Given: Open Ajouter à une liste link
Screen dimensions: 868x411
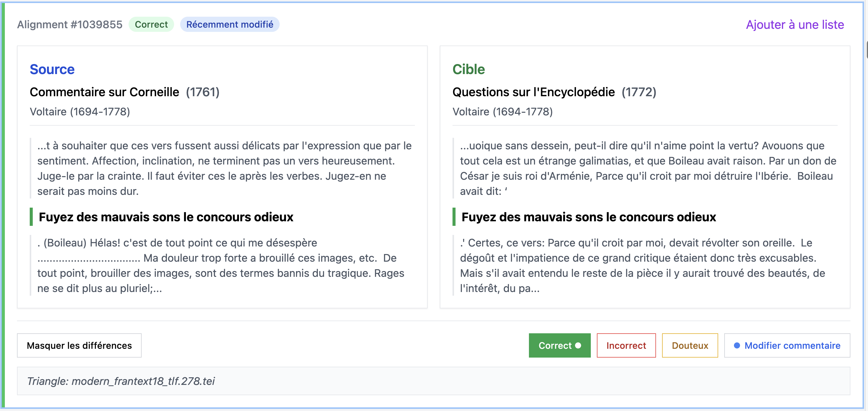Looking at the screenshot, I should [795, 25].
